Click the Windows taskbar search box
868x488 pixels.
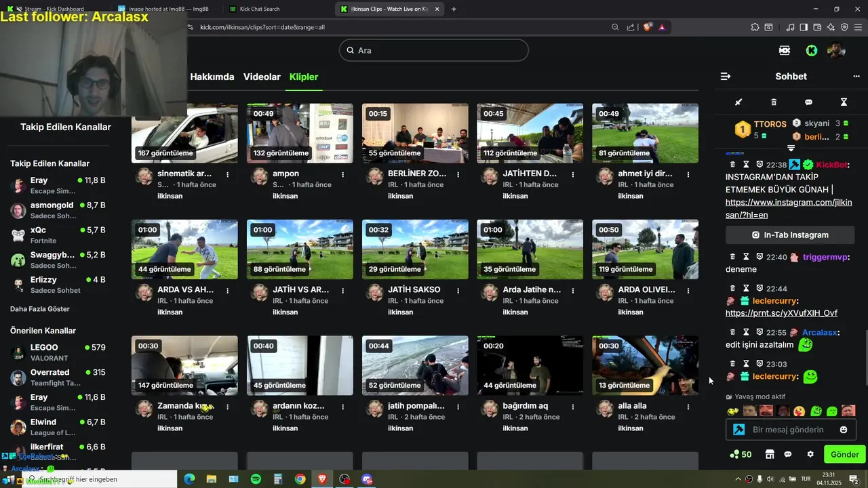pyautogui.click(x=98, y=479)
